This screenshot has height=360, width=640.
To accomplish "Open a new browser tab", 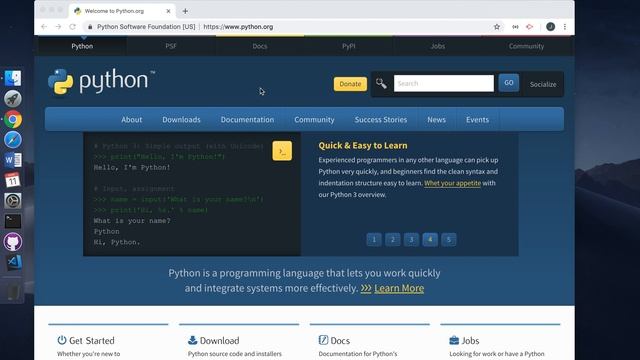I will point(185,11).
